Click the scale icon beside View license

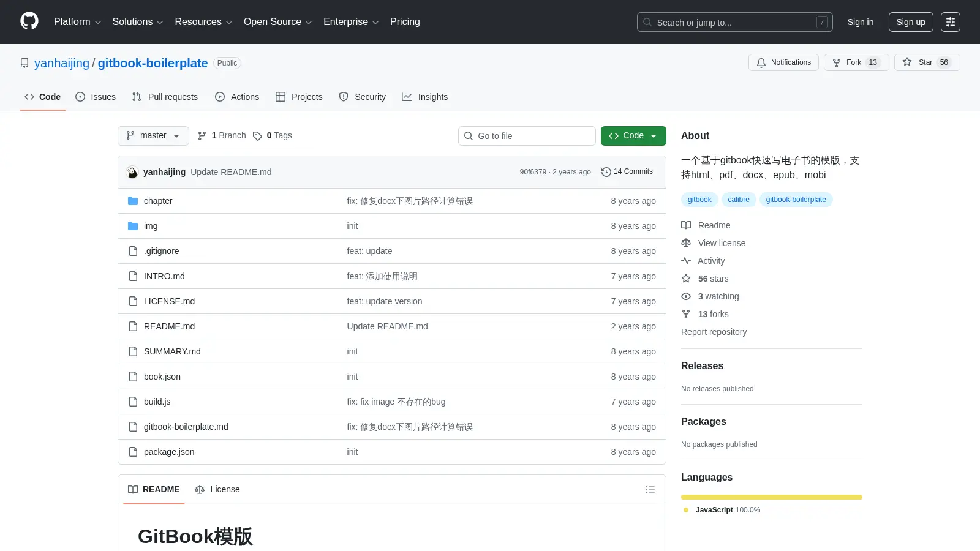click(x=686, y=243)
